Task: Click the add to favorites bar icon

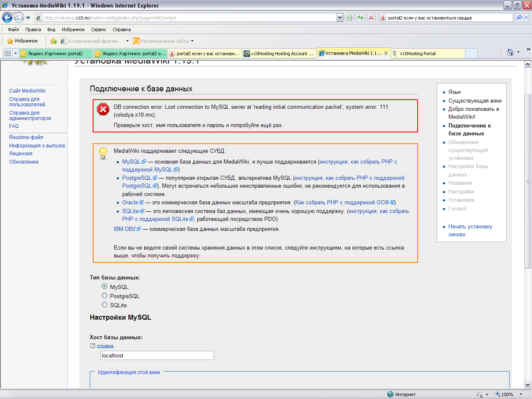Action: [x=53, y=41]
